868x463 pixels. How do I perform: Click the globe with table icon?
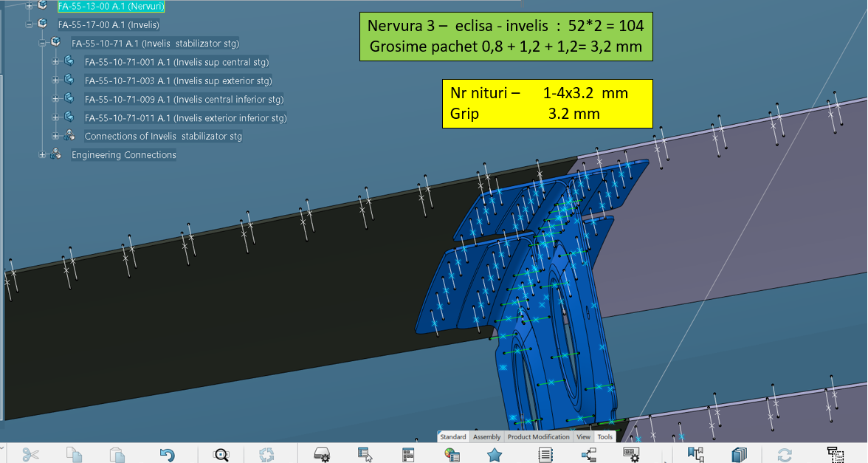pyautogui.click(x=452, y=455)
